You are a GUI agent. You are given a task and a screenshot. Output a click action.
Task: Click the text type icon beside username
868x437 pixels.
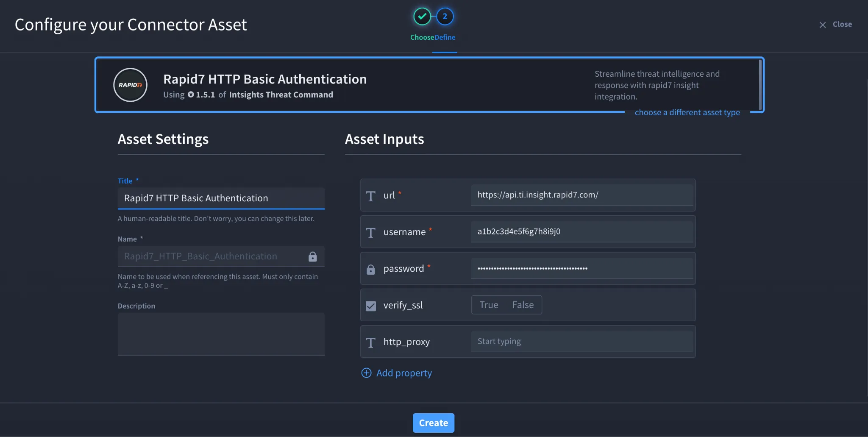coord(371,232)
